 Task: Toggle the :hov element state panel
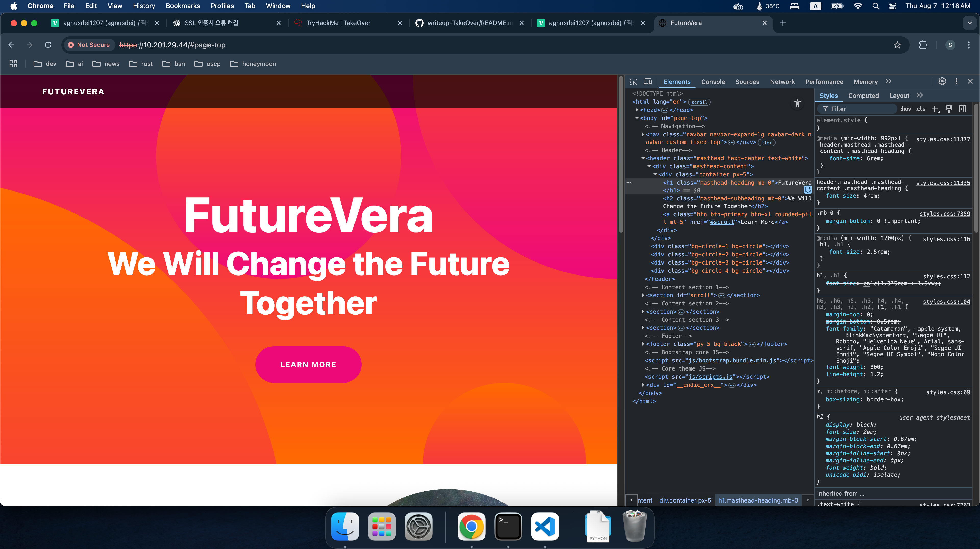[905, 109]
